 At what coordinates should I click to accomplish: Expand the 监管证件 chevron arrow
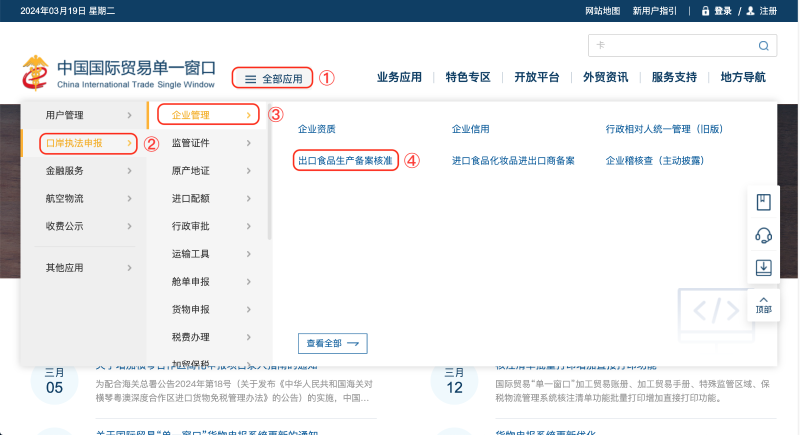point(249,143)
